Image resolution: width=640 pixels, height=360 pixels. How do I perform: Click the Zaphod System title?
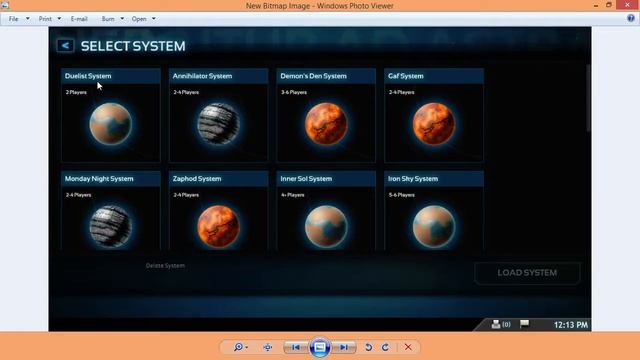coord(197,179)
